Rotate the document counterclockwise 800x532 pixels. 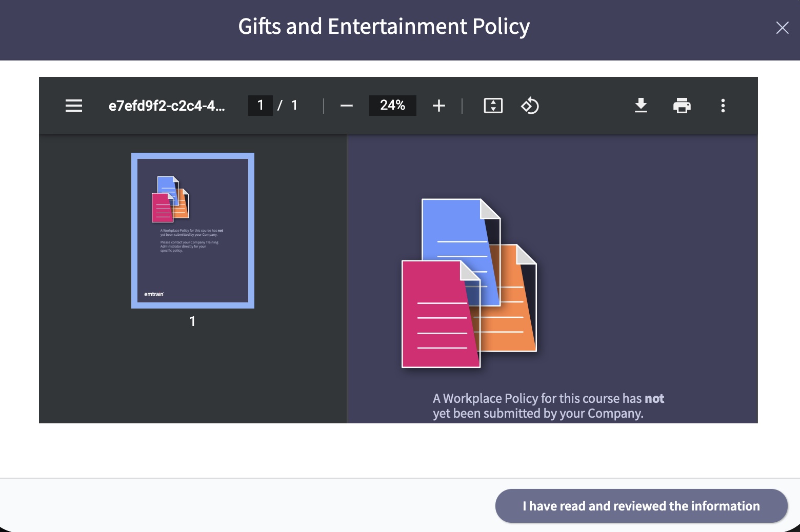pyautogui.click(x=530, y=106)
